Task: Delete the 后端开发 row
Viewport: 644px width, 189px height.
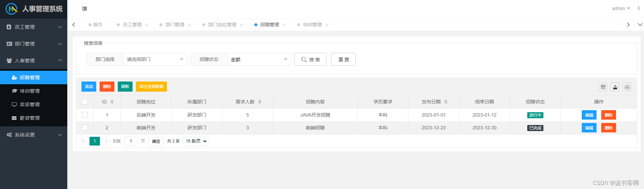Action: pos(609,115)
